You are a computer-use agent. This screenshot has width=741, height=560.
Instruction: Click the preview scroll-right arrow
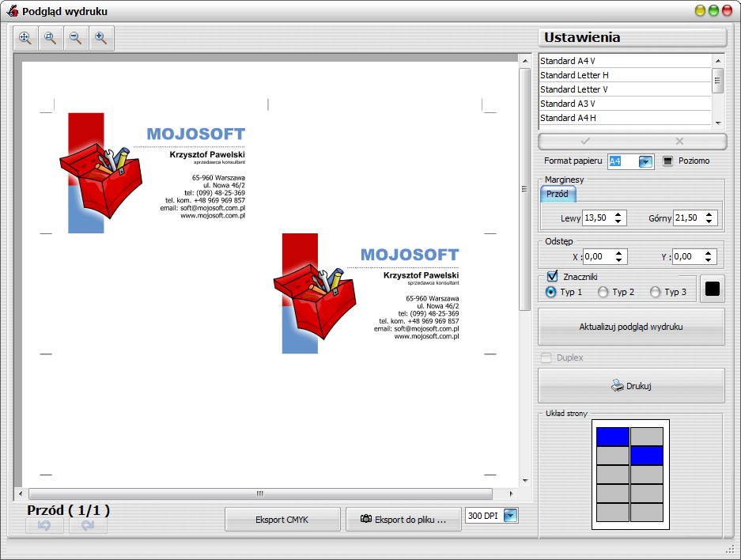click(x=512, y=494)
